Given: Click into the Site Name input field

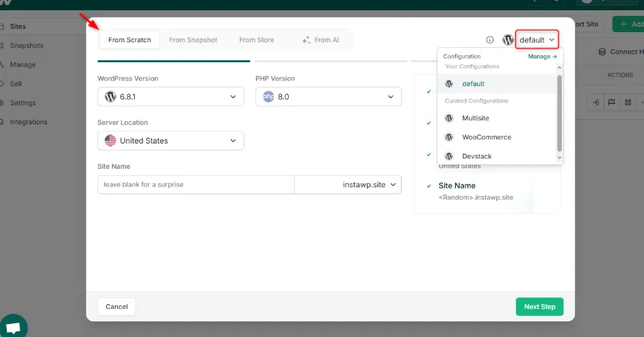Looking at the screenshot, I should tap(196, 185).
